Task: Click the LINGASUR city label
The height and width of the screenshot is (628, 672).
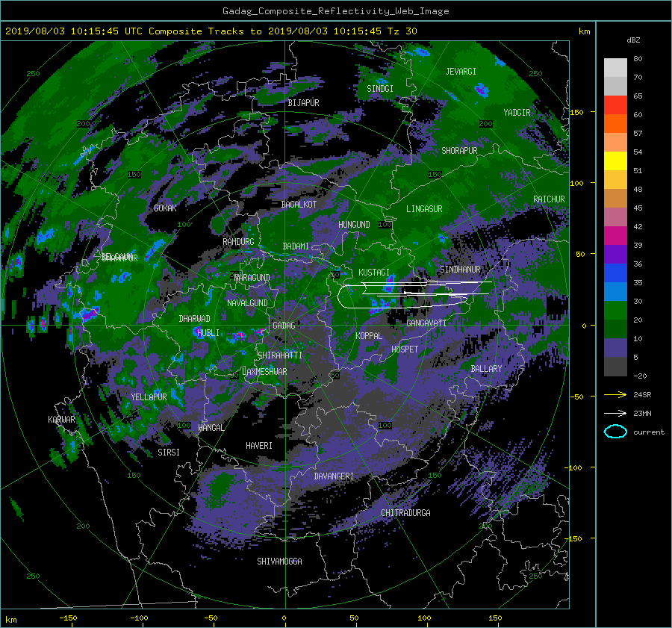Action: tap(424, 209)
